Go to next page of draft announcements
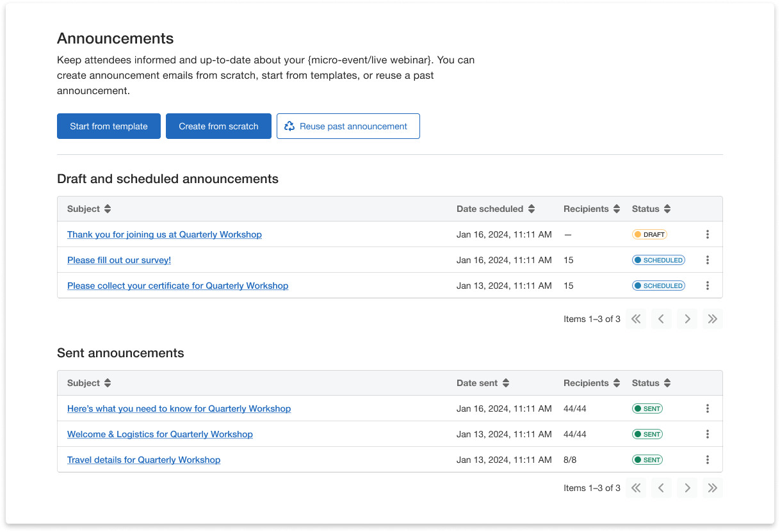The height and width of the screenshot is (532, 780). click(687, 319)
